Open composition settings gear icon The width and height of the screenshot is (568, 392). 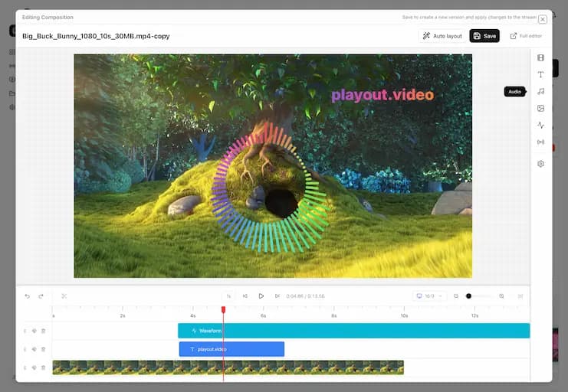pyautogui.click(x=540, y=164)
